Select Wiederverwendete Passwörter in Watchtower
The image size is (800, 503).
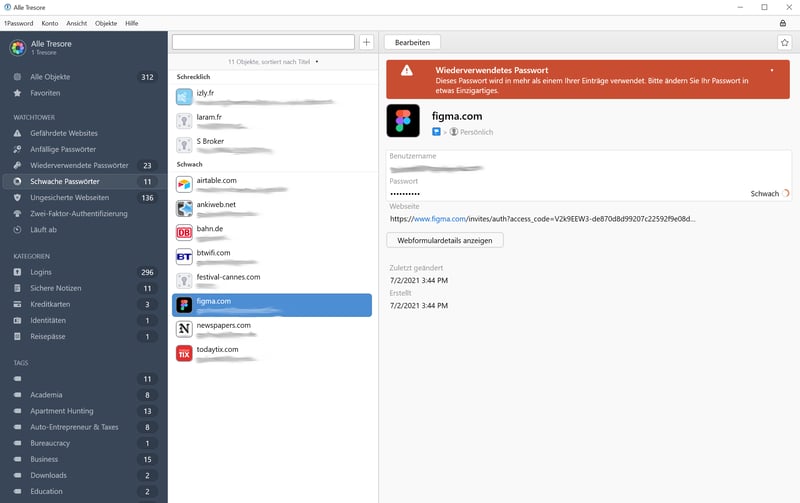[79, 165]
